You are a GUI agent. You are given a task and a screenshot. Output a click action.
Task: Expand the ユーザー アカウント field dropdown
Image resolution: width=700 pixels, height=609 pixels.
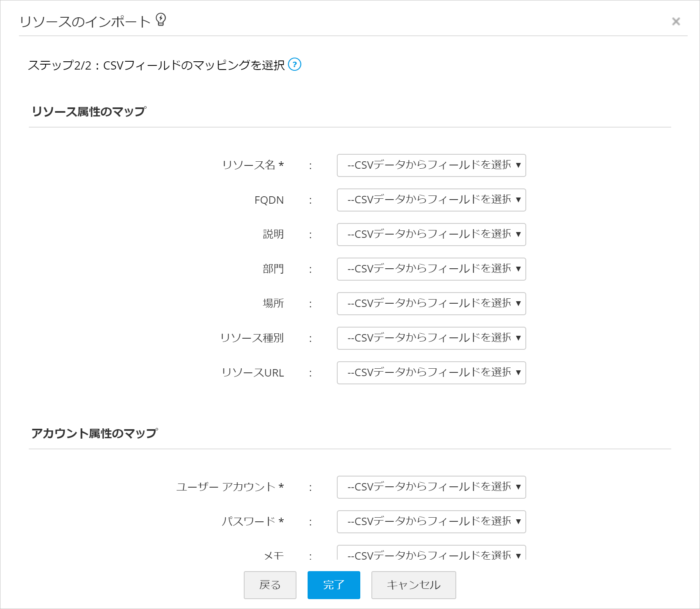431,487
